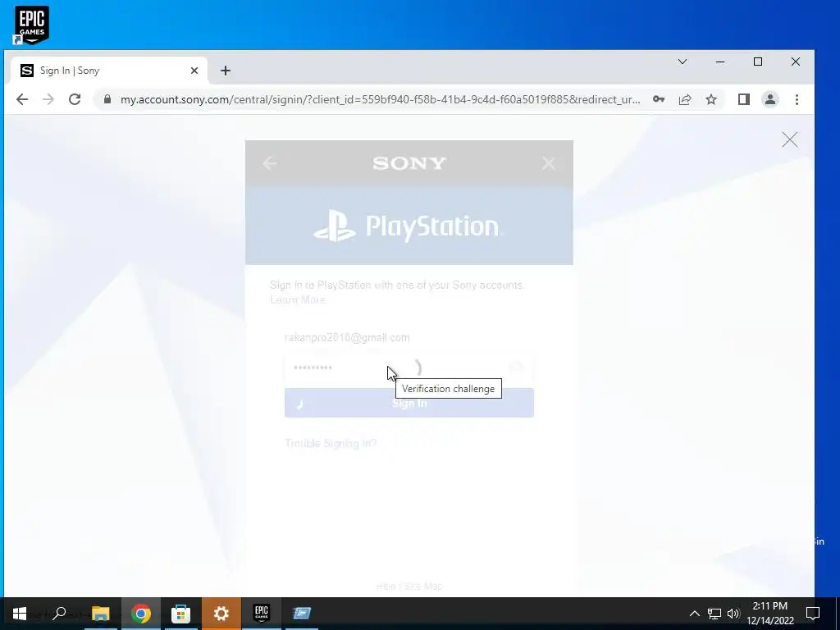Click the forward navigation arrow

coord(48,99)
